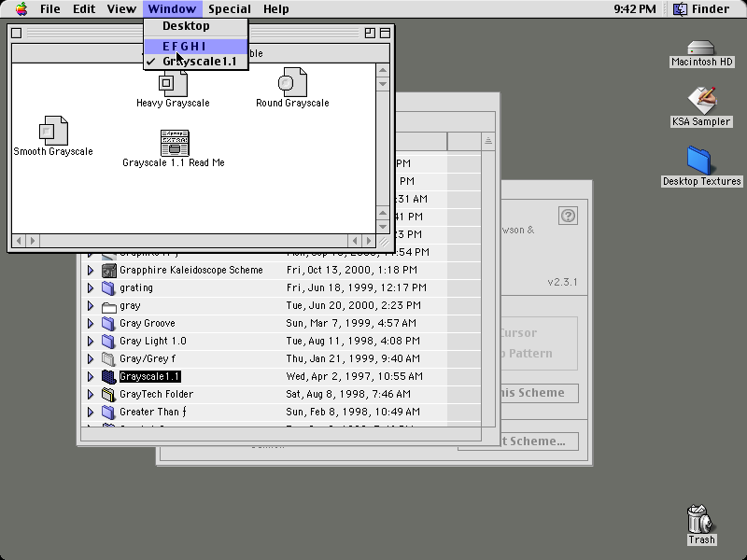Open the File menu
Image resolution: width=747 pixels, height=560 pixels.
point(50,9)
